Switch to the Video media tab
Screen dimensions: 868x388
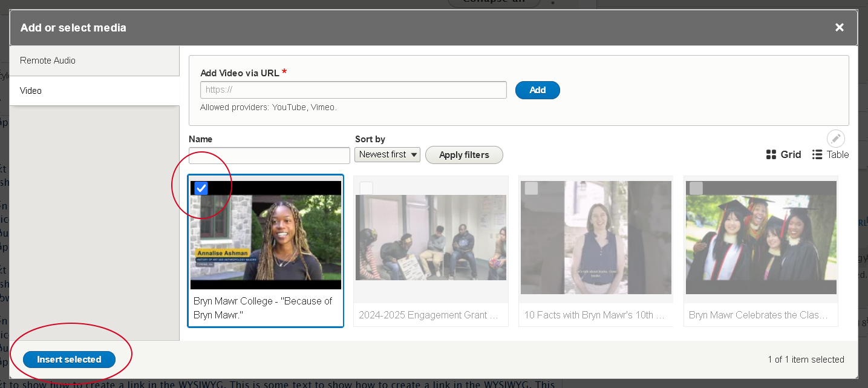click(x=94, y=91)
